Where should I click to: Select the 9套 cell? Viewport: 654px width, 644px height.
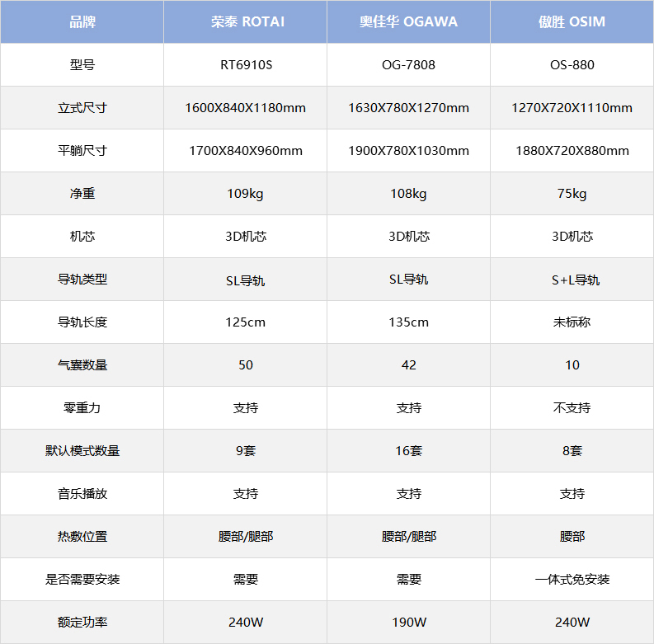[x=245, y=451]
